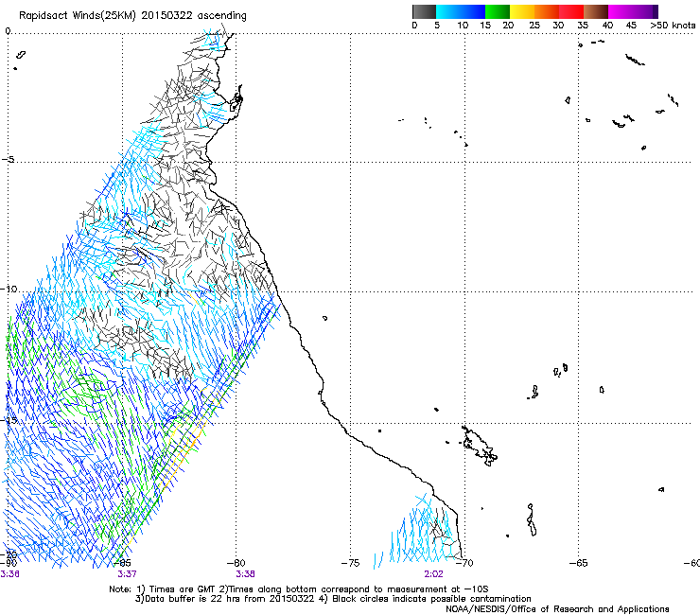
Task: Click the purple '3:37' pass time
Action: [127, 573]
